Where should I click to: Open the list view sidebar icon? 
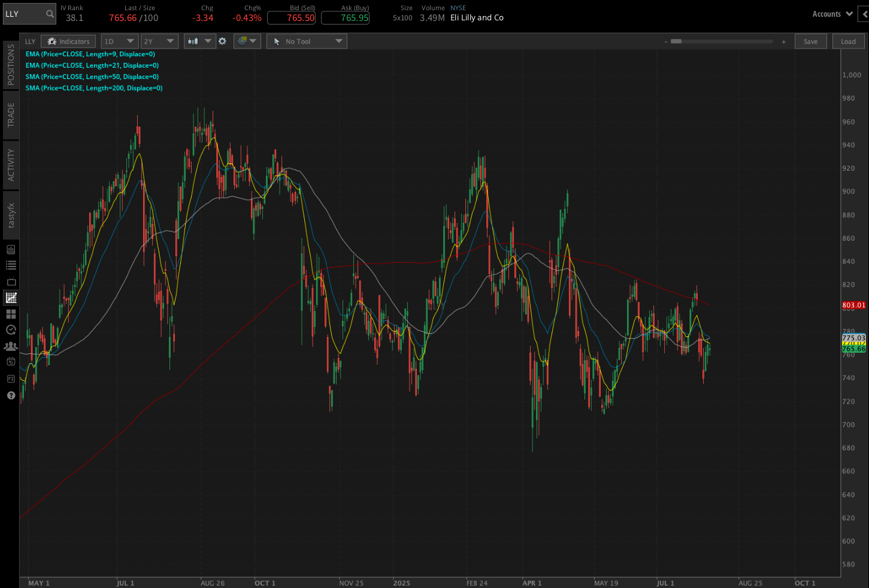pos(11,265)
